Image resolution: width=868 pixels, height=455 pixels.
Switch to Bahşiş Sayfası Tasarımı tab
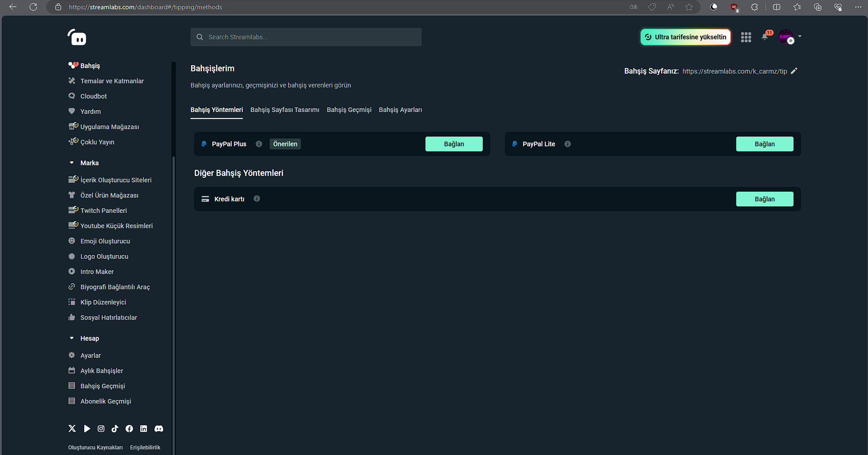point(285,110)
